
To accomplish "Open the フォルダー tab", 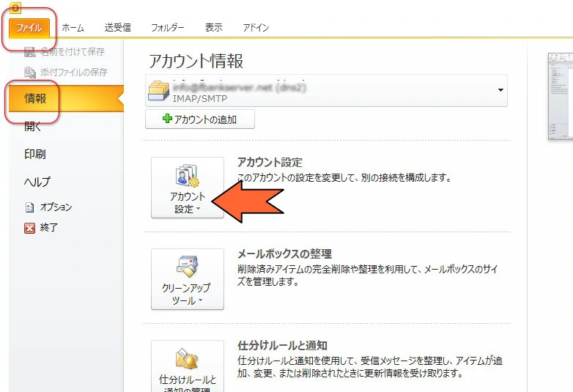I will 167,28.
